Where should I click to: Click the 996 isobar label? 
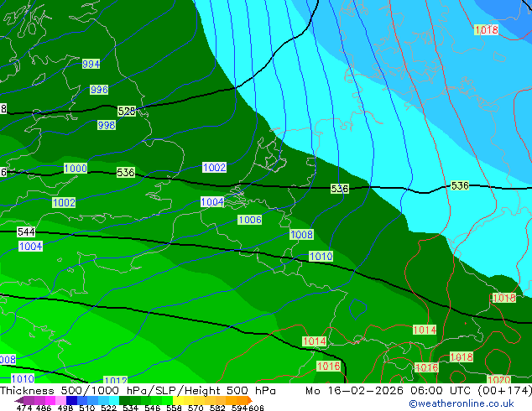pyautogui.click(x=99, y=90)
